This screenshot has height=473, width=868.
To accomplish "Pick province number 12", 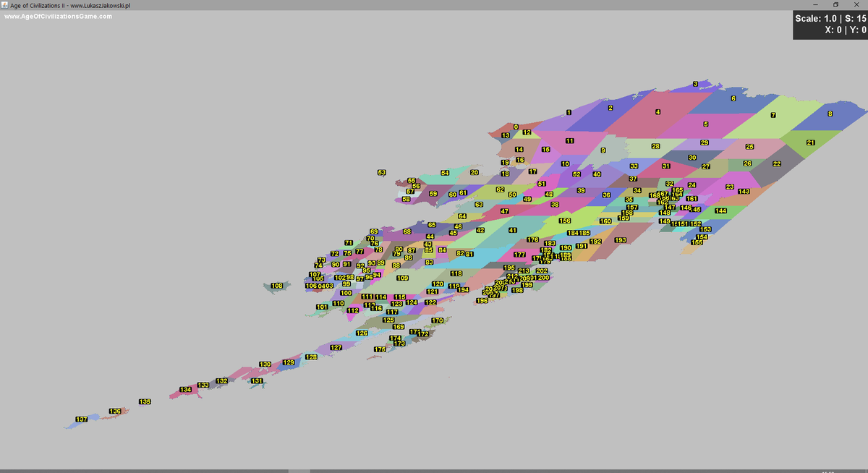I will point(527,132).
